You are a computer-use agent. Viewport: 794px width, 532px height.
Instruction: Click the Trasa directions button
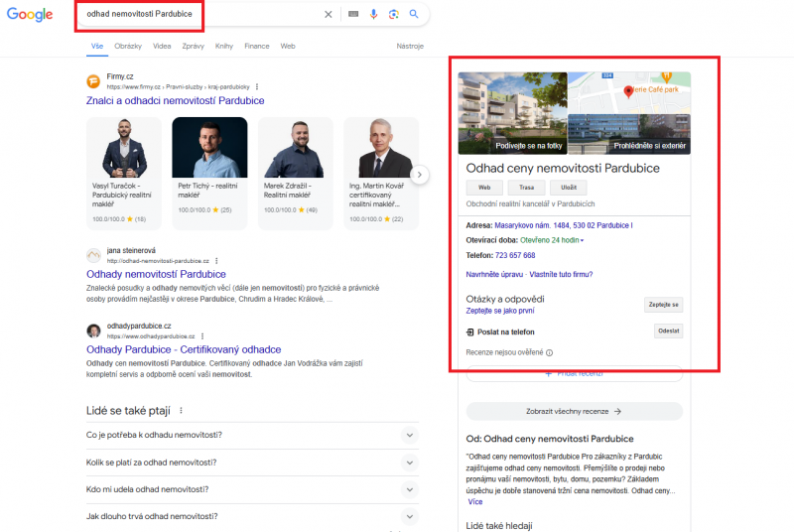point(527,188)
